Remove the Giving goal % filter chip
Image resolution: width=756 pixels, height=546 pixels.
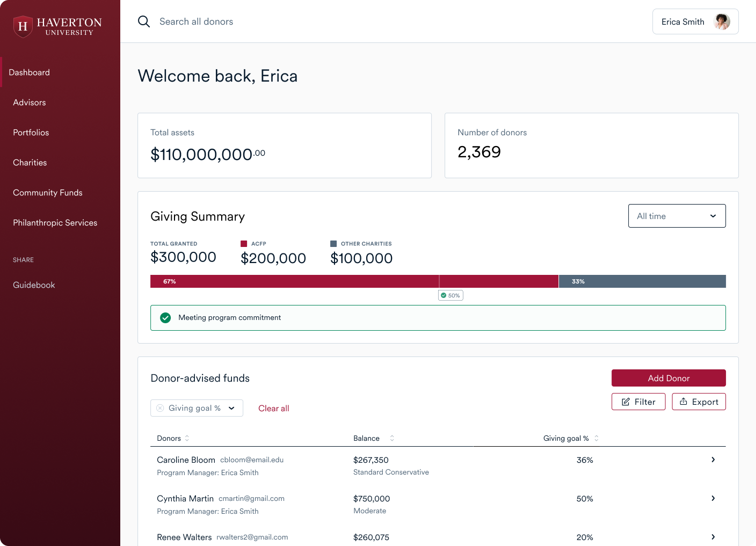point(160,408)
